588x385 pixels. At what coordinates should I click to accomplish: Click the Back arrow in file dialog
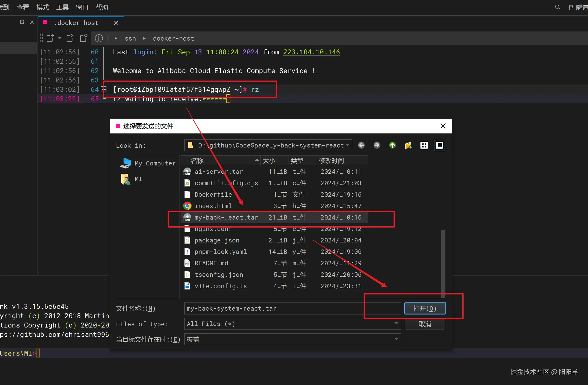pos(361,145)
